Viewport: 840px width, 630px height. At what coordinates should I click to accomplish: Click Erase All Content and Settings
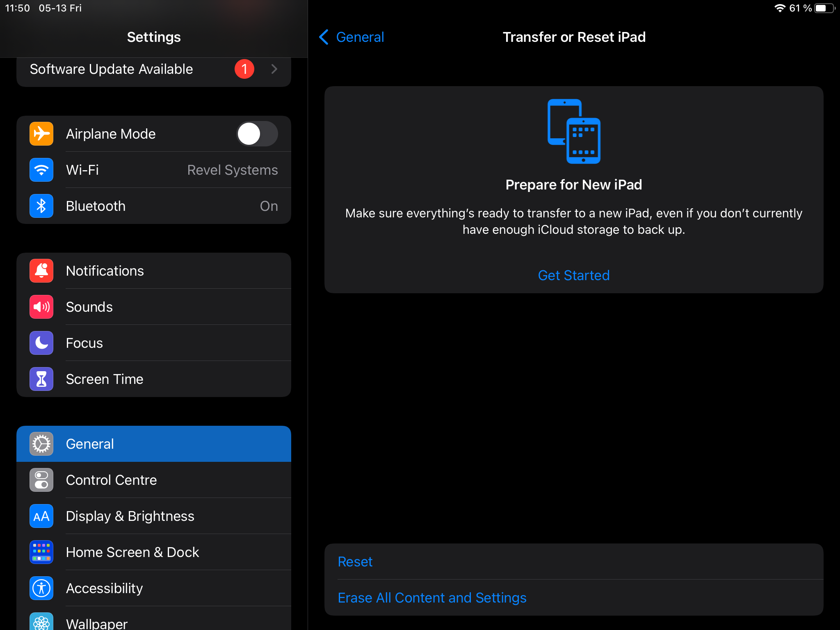click(x=432, y=598)
